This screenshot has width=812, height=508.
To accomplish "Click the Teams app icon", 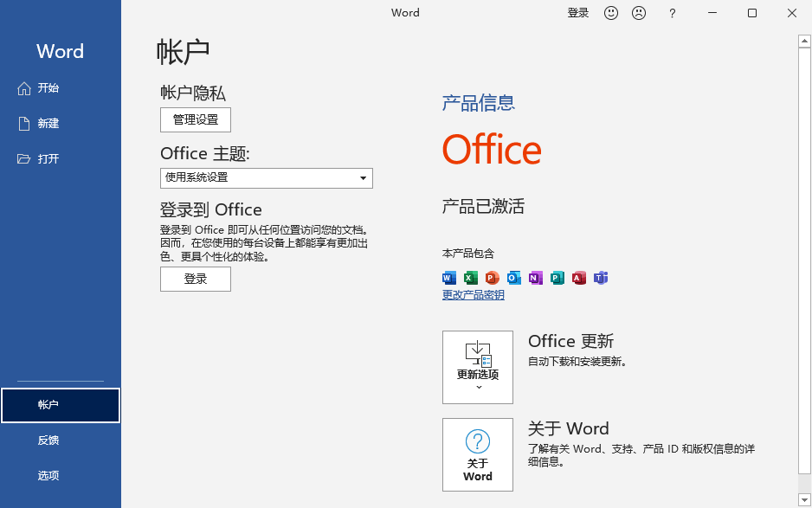I will coord(601,278).
